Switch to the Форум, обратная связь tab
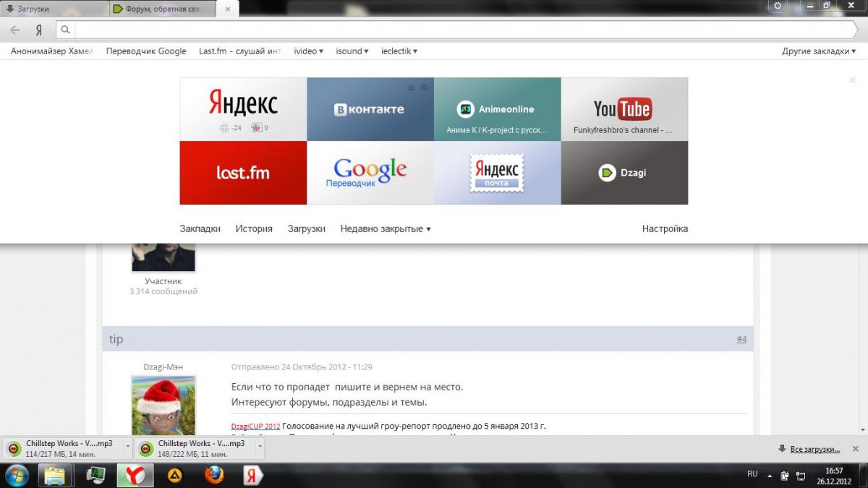 [x=163, y=9]
